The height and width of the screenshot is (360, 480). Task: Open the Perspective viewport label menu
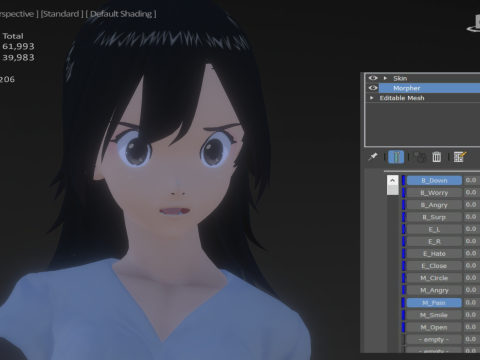coord(19,14)
